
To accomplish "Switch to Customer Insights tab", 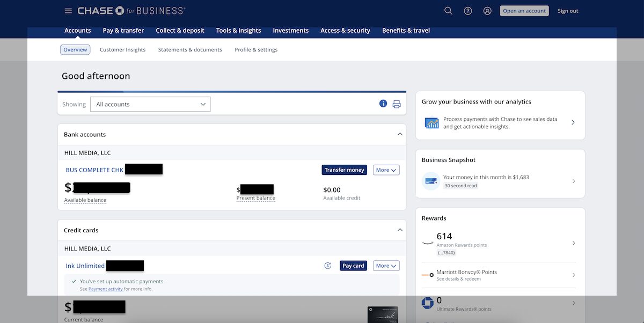I will point(122,49).
